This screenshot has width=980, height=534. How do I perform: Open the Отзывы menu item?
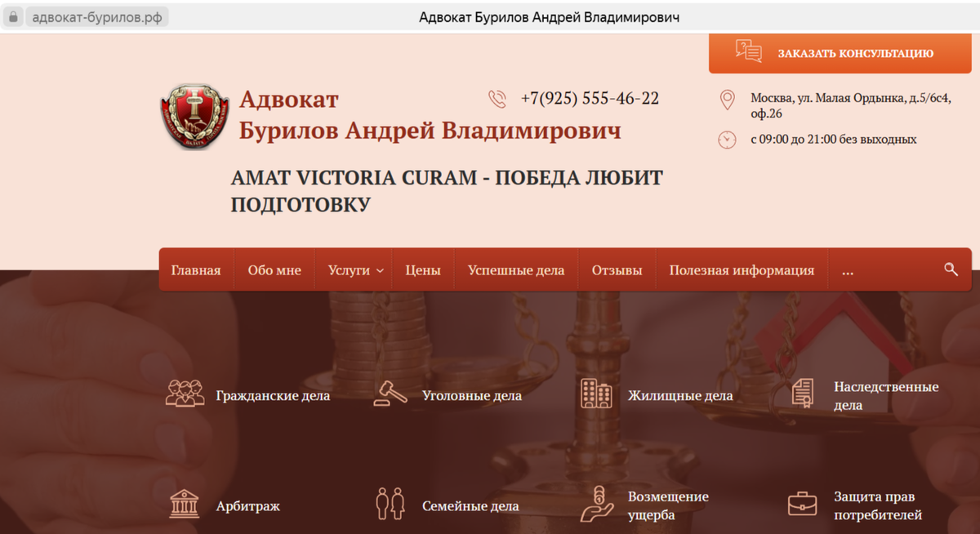(x=617, y=269)
